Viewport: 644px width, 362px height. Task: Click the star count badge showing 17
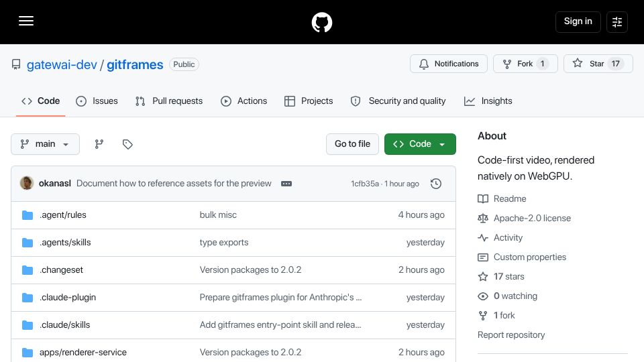coord(615,64)
